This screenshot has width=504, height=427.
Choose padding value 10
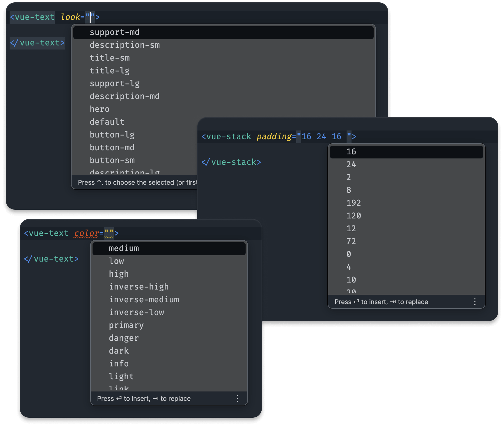point(407,280)
